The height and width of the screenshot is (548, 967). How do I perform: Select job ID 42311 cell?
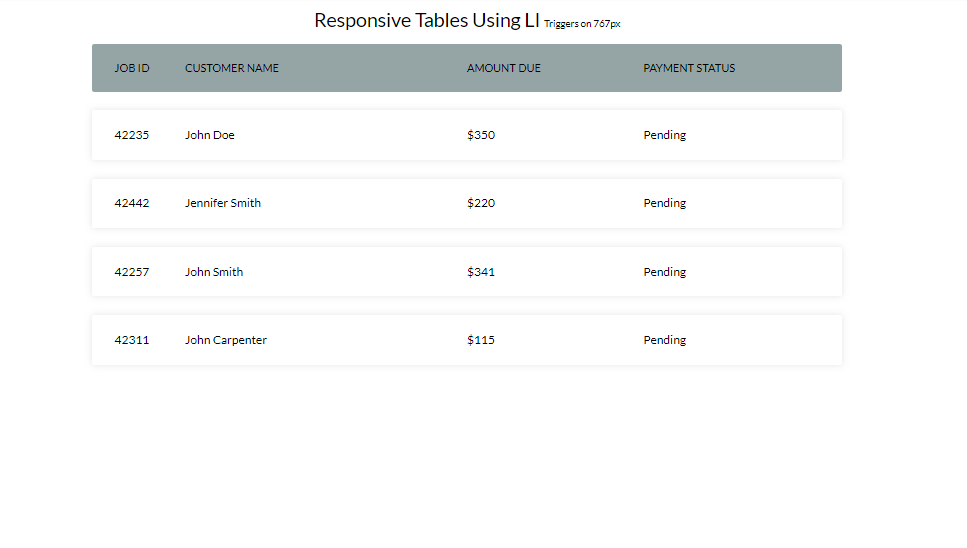(132, 340)
